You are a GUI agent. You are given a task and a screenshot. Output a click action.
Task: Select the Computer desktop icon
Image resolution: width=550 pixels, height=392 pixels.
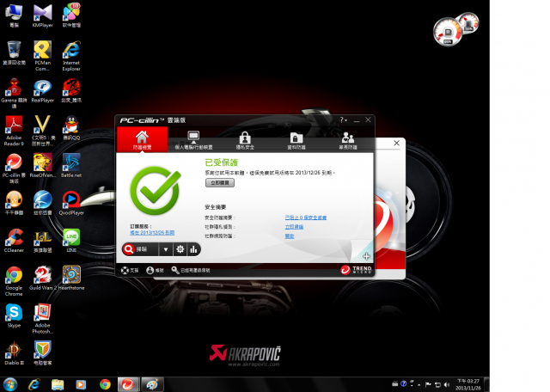[14, 15]
